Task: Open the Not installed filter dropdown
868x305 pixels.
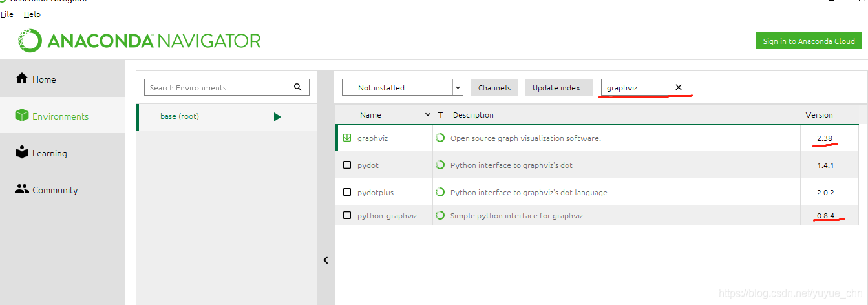Action: [402, 87]
